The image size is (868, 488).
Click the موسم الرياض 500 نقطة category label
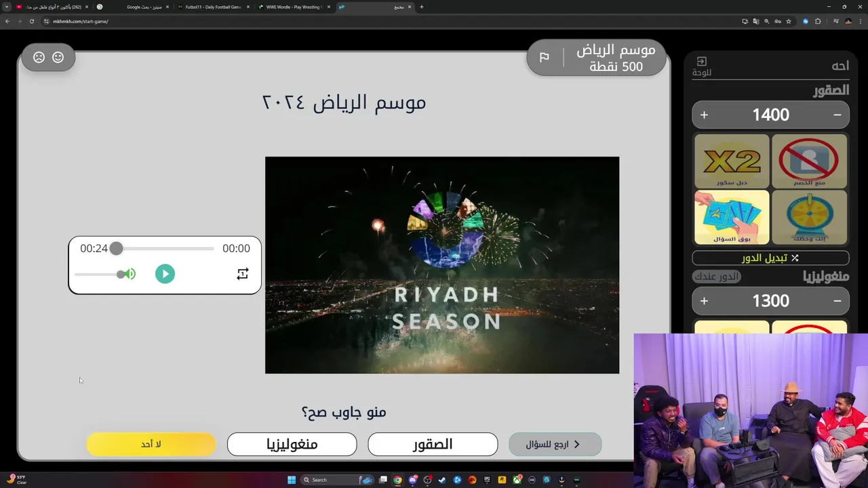(616, 58)
